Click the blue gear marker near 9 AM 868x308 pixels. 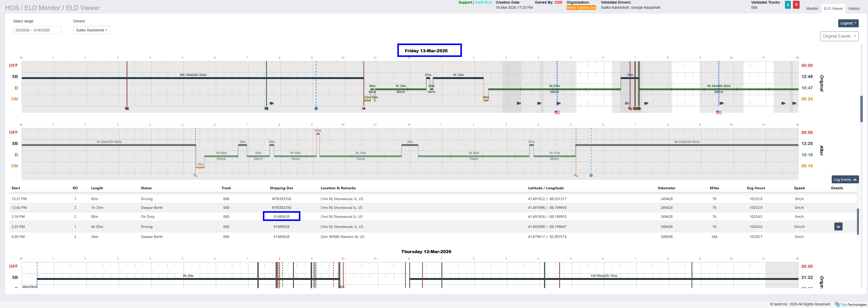(316, 109)
